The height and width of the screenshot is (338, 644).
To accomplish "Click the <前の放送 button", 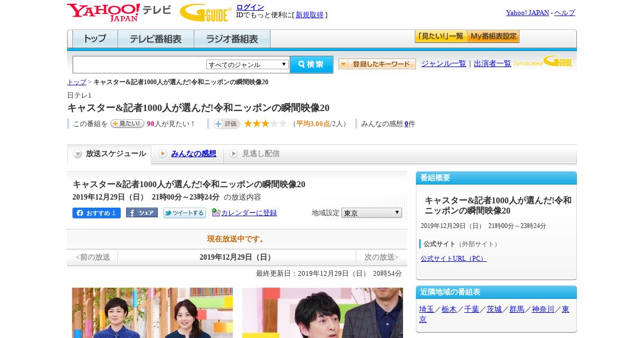I will click(93, 258).
